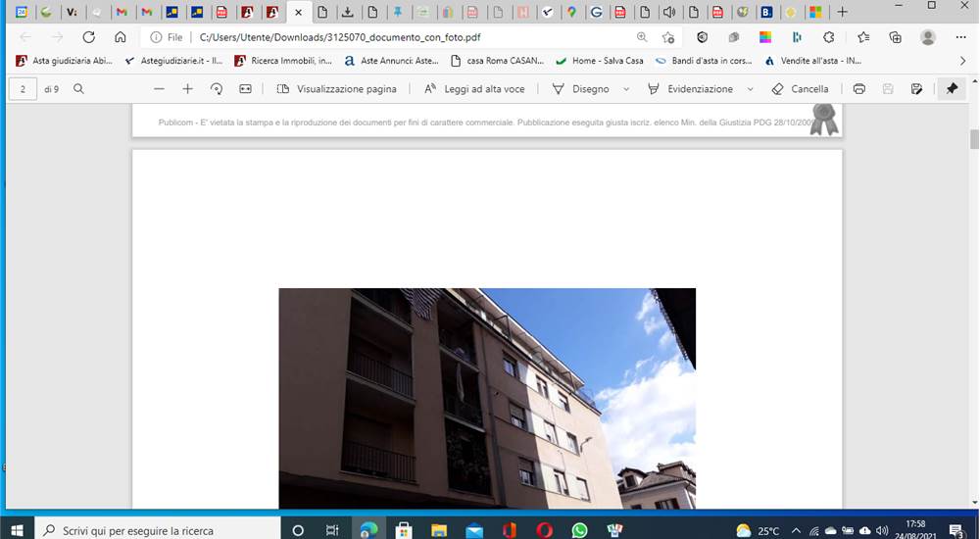Show more bookmarks with the chevron

(962, 61)
